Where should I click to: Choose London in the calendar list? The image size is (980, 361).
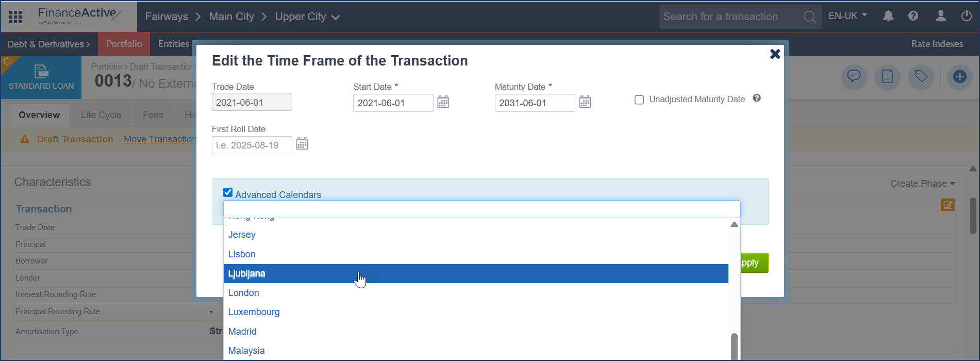[244, 293]
